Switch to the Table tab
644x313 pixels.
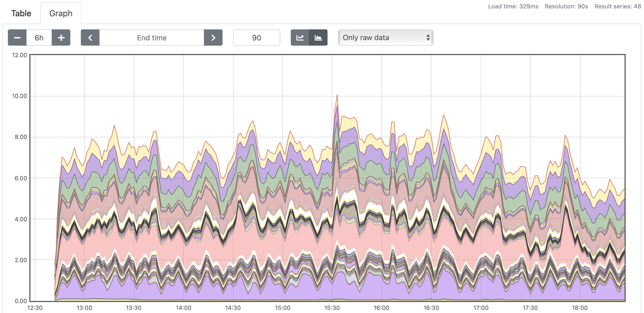point(21,13)
